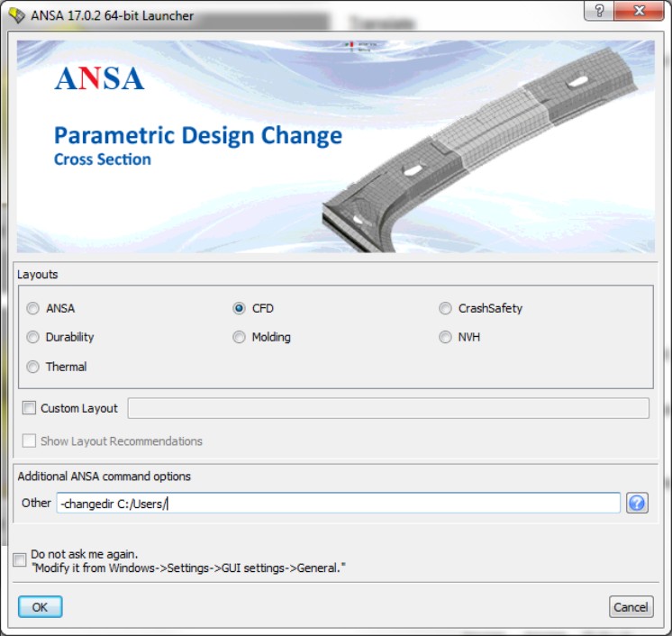Viewport: 672px width, 636px height.
Task: Click the ANSA logo in the banner
Action: (99, 78)
